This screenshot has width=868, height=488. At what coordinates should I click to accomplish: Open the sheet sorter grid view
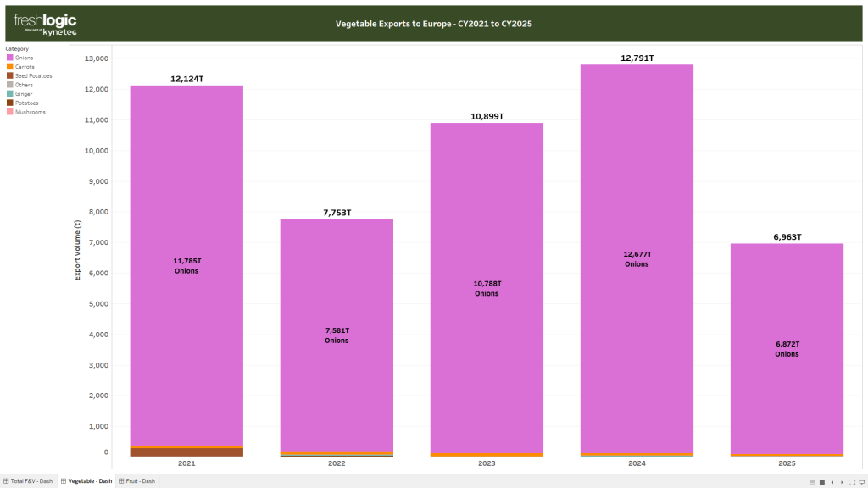point(812,482)
